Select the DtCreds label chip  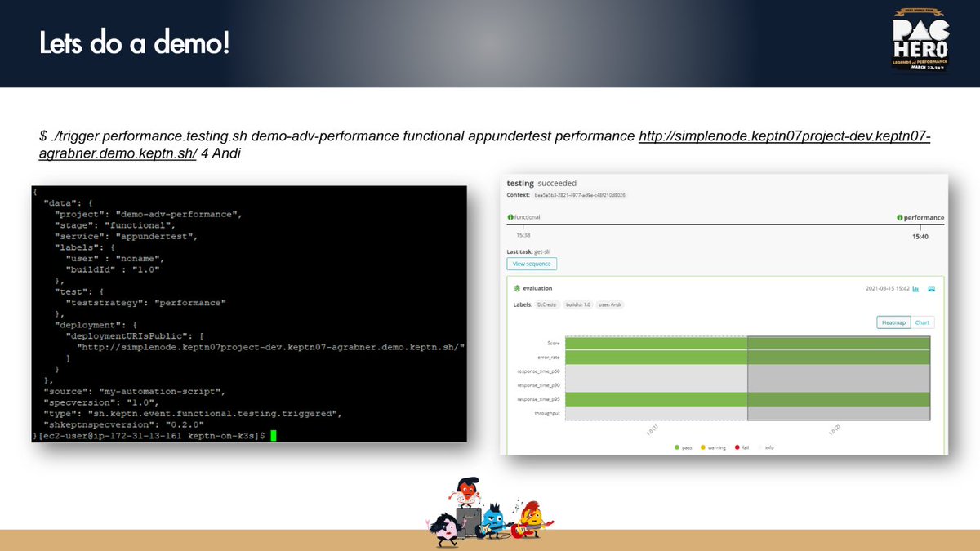pos(546,304)
